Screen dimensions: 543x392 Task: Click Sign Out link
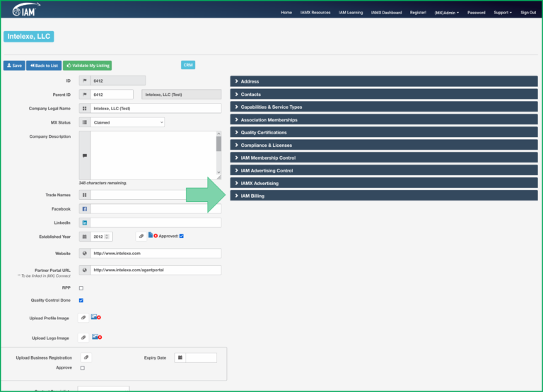[528, 13]
